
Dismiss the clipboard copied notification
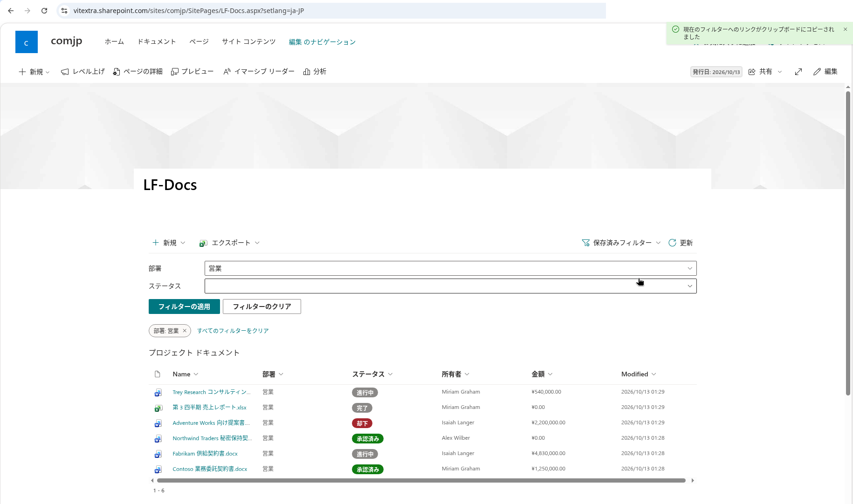pyautogui.click(x=845, y=29)
